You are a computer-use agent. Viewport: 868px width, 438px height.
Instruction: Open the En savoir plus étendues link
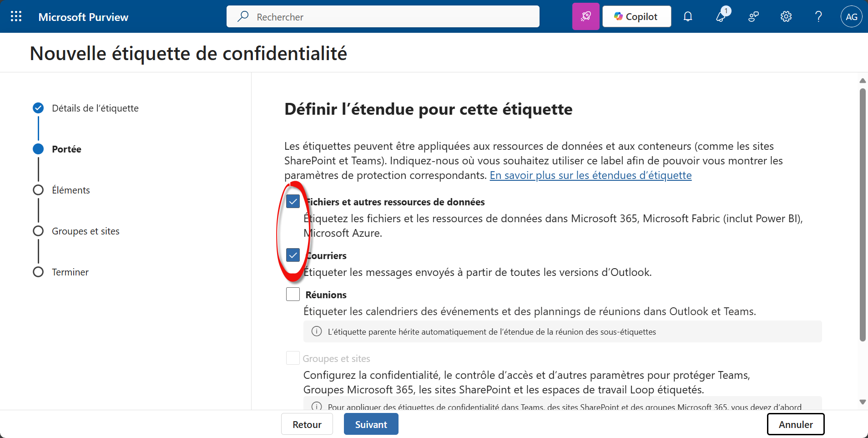[x=590, y=175]
